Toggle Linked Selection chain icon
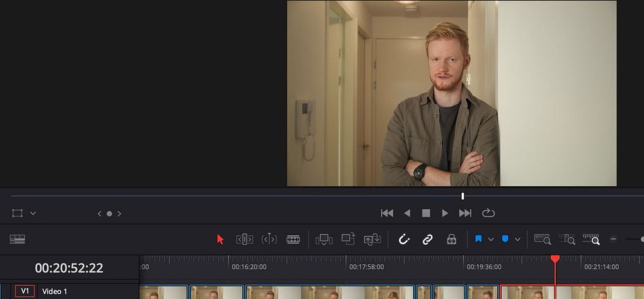The height and width of the screenshot is (299, 644). 428,240
